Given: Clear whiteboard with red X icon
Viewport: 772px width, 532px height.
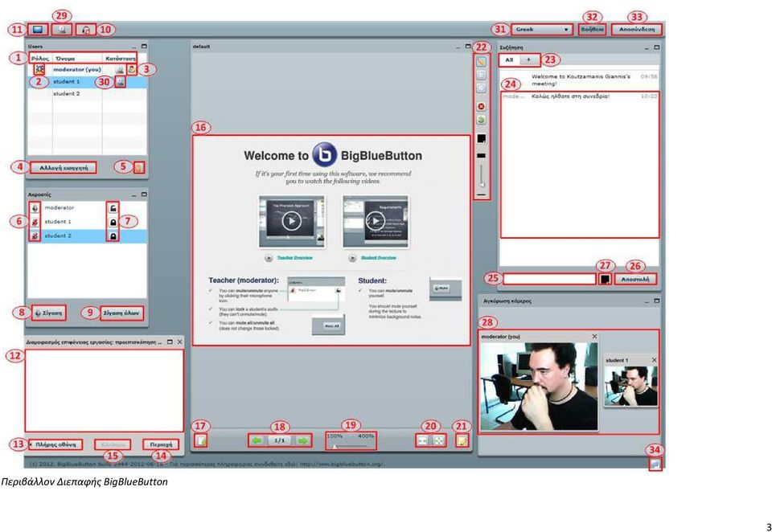Looking at the screenshot, I should (481, 106).
